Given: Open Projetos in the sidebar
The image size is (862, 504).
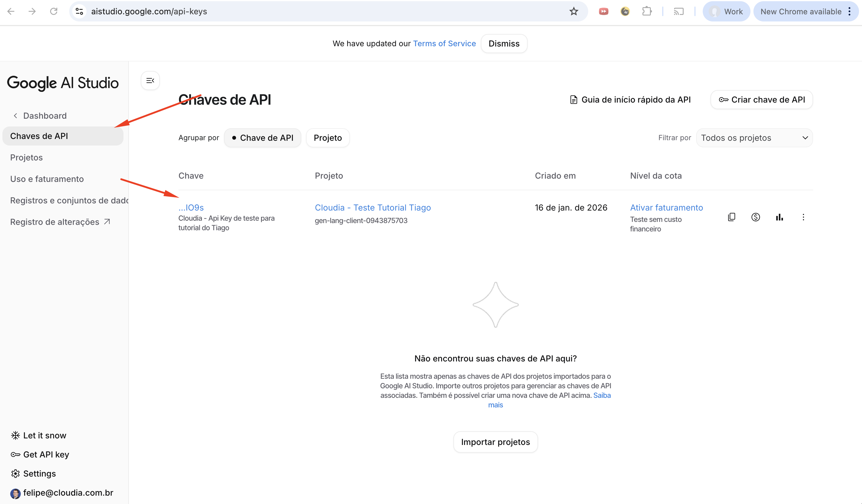Looking at the screenshot, I should point(26,157).
